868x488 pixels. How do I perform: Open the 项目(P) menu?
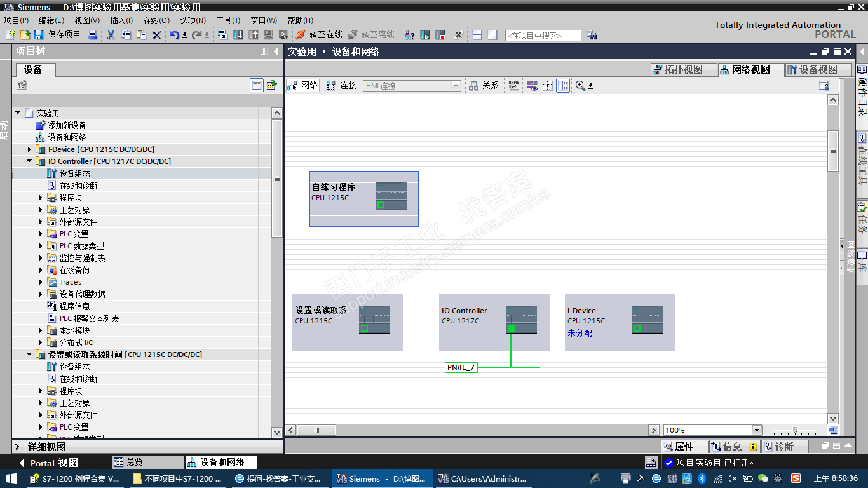pos(17,20)
